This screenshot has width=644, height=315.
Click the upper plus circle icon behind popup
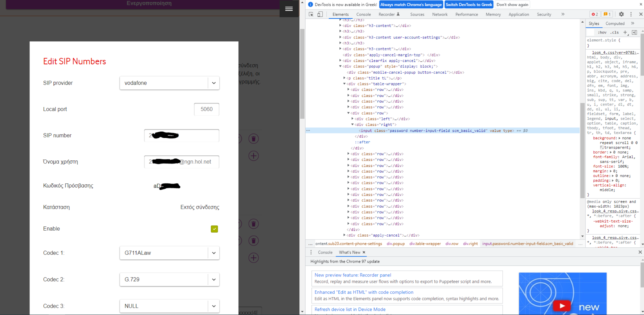point(254,156)
